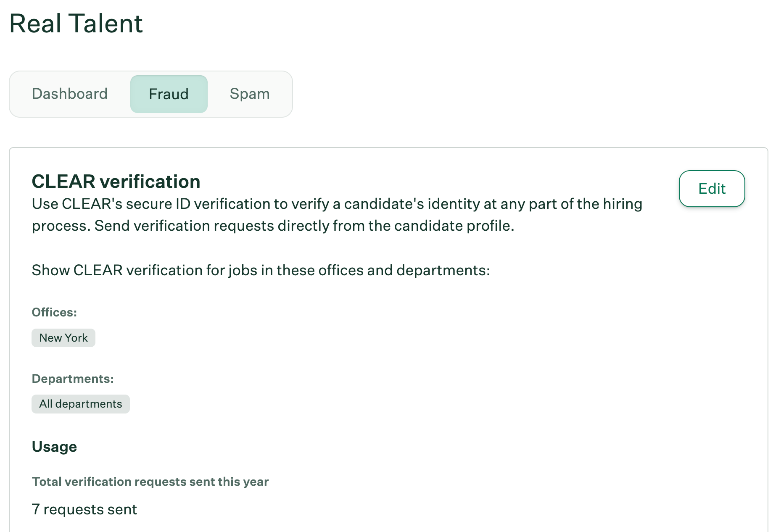Click the Use CLEAR's secure ID verification line

(336, 204)
